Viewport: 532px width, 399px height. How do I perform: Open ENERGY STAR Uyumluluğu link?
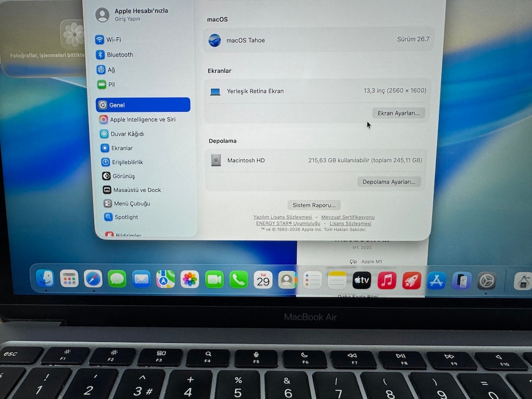[x=288, y=223]
